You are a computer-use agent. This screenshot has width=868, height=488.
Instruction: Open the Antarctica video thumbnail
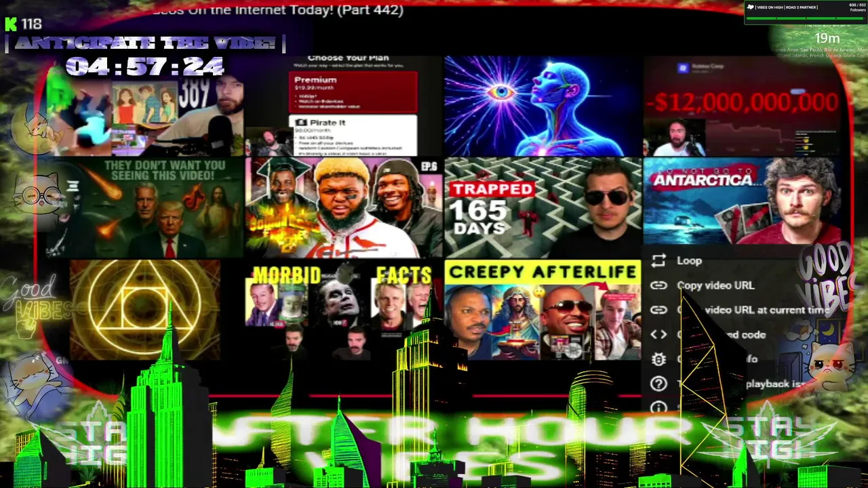[743, 201]
